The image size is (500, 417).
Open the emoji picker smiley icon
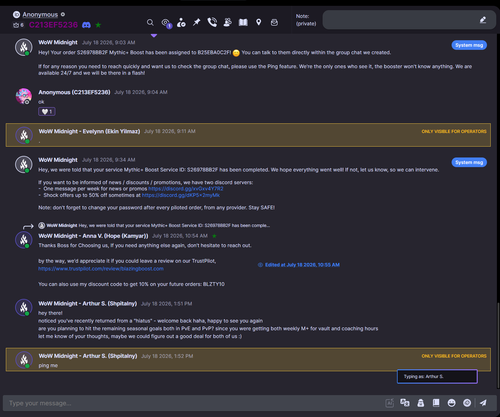[451, 403]
